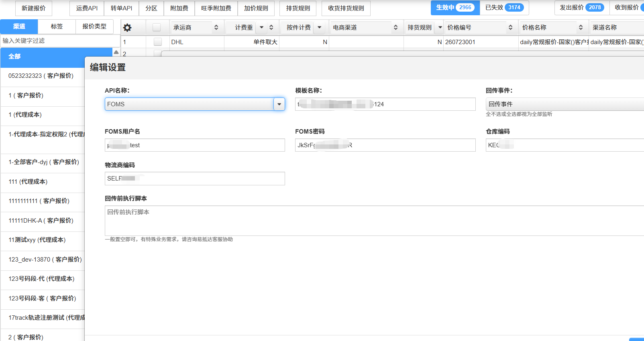Open the 转单API settings
Screen dimensions: 644x341
[x=121, y=8]
